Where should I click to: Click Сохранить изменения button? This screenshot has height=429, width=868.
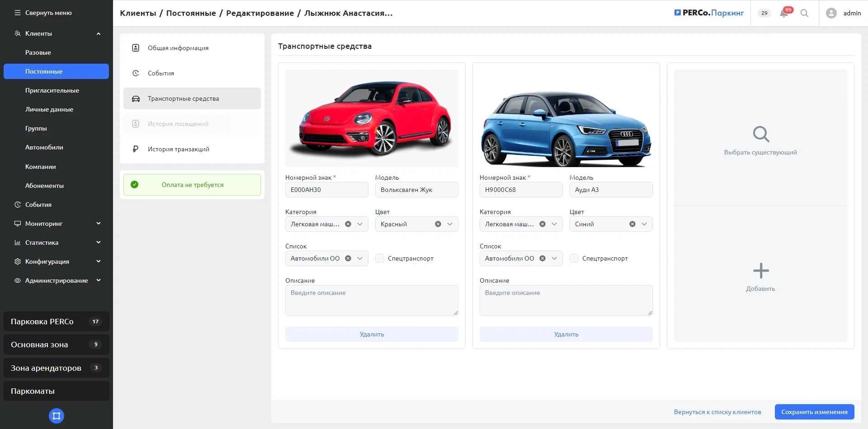(x=814, y=412)
